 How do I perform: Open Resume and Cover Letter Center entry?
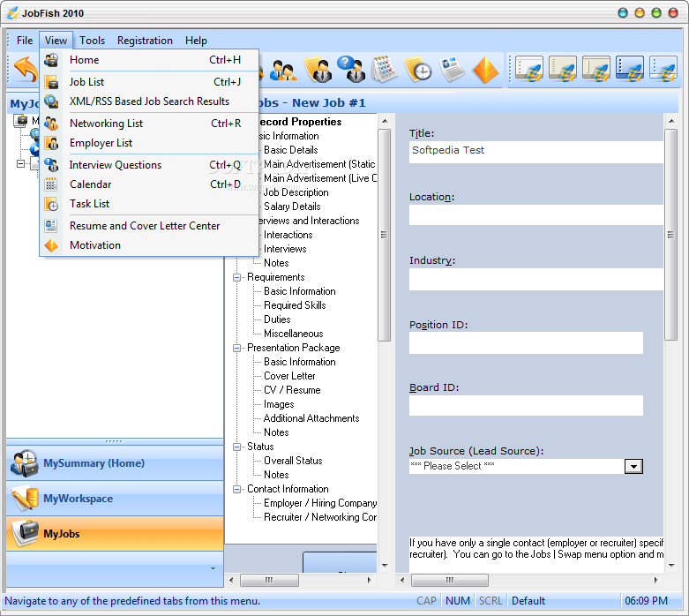pos(148,226)
